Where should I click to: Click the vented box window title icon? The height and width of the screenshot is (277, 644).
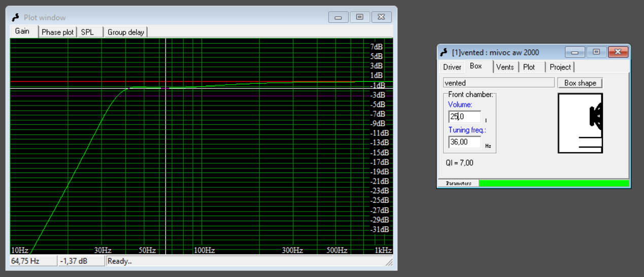444,52
